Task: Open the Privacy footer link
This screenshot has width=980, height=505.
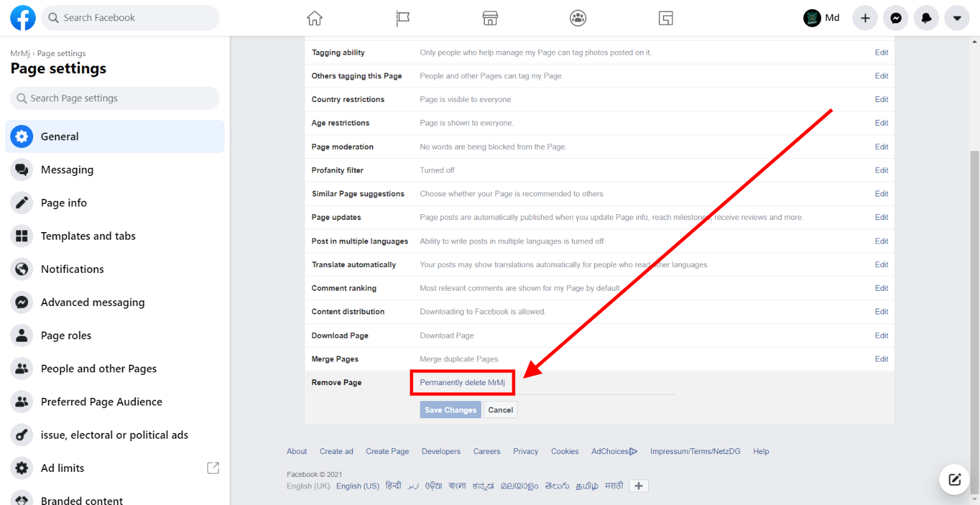Action: [526, 451]
